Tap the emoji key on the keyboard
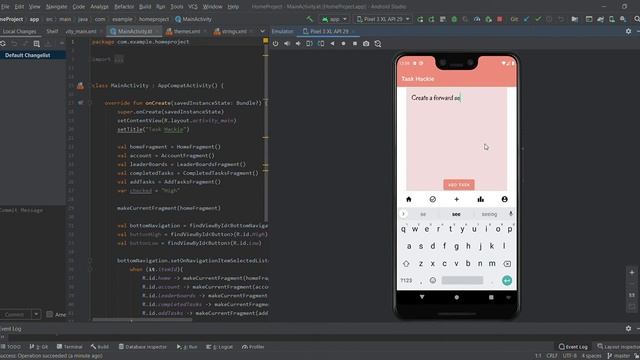This screenshot has height=360, width=640. tap(433, 280)
